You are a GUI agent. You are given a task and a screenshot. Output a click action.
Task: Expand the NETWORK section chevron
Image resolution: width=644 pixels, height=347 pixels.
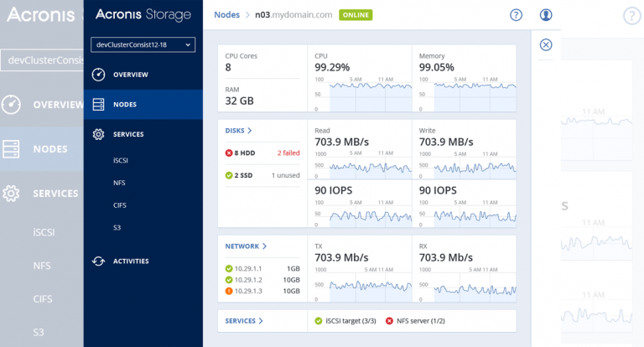point(264,246)
